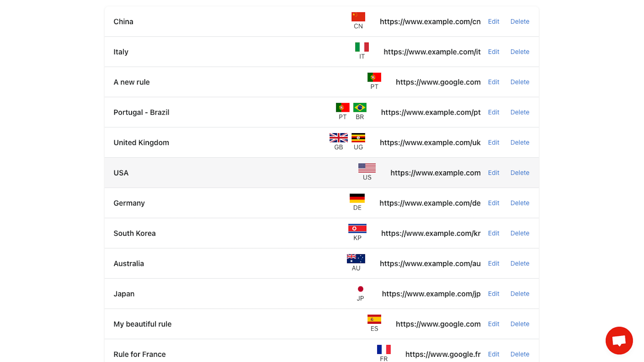Click the US flag icon
644x362 pixels.
(x=367, y=168)
